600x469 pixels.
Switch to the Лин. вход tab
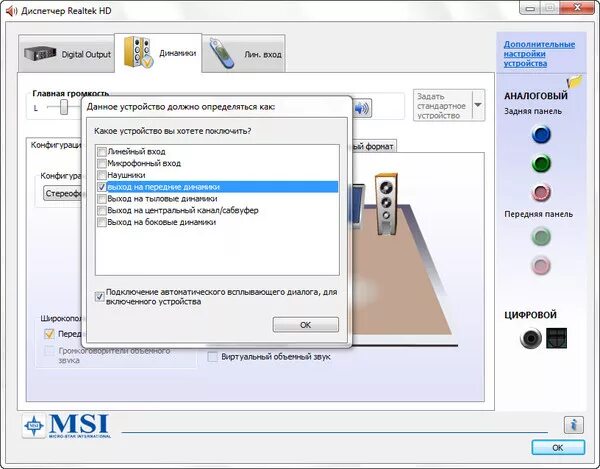[244, 54]
